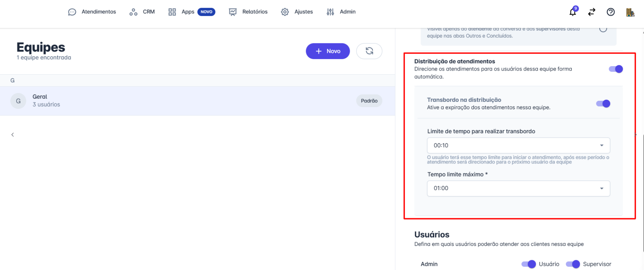Open the Atendimentos menu
Screen dimensions: 644x270
click(92, 12)
